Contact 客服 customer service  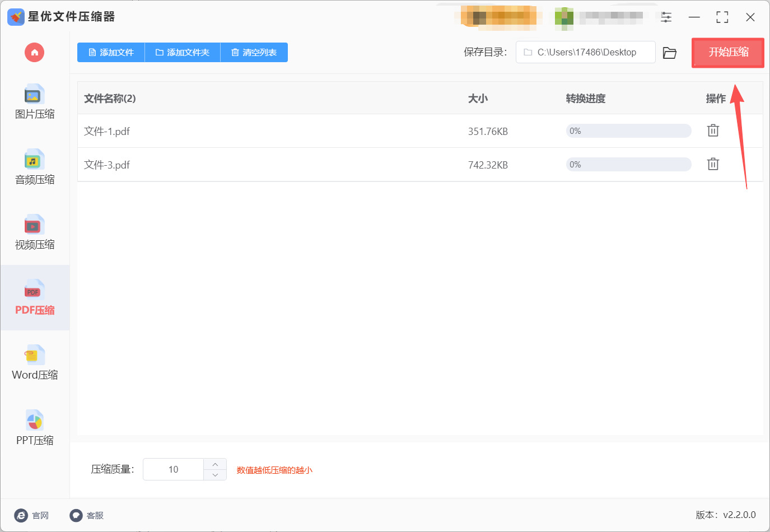87,515
